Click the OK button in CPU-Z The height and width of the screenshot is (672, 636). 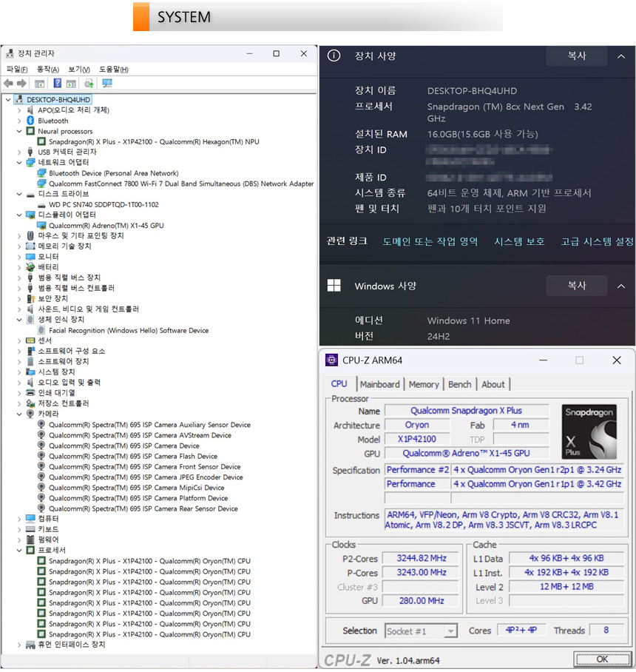tap(602, 658)
